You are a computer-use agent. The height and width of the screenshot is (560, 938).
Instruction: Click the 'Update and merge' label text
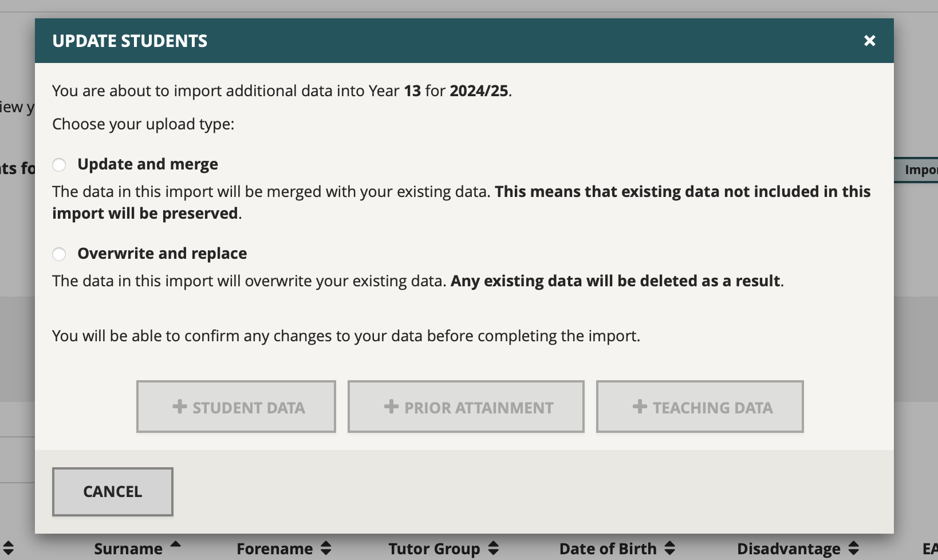pos(148,164)
